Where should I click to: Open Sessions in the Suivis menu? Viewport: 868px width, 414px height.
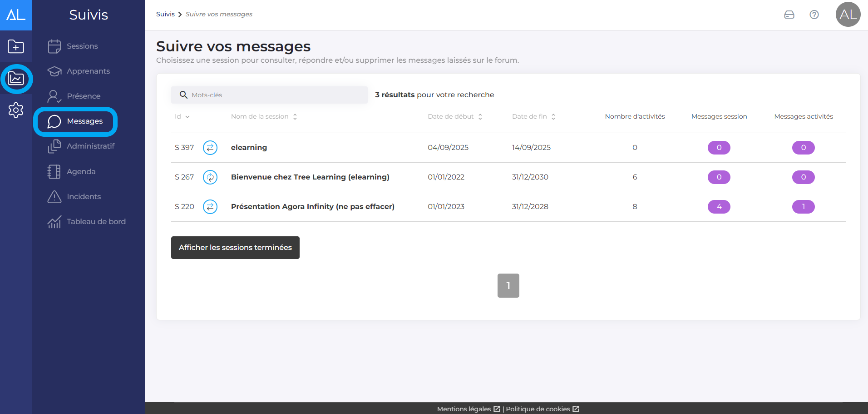(82, 46)
